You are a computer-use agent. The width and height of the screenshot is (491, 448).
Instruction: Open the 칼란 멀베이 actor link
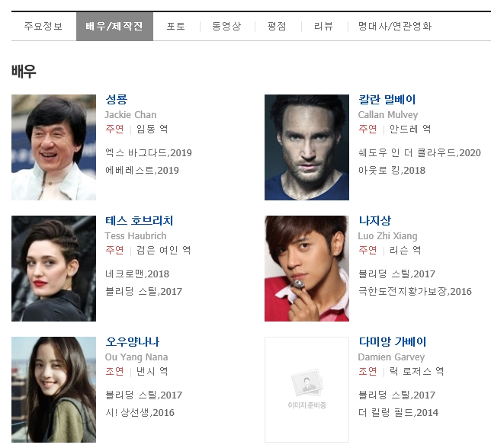tap(387, 100)
